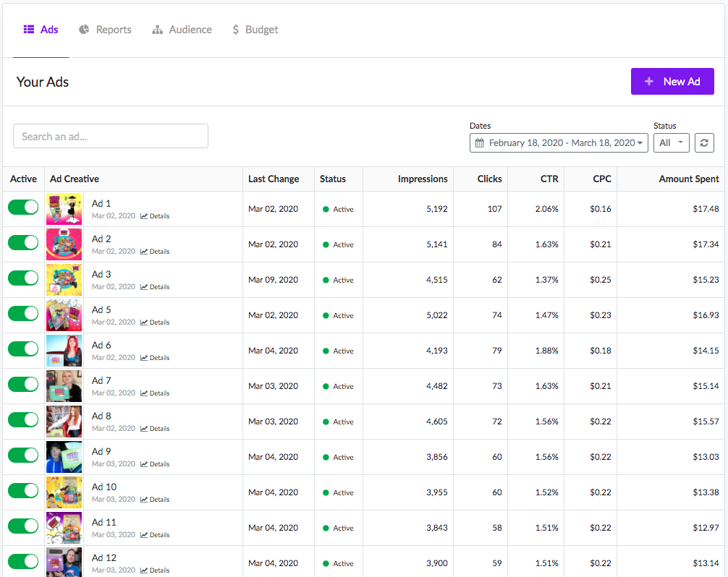728x577 pixels.
Task: Click the list icon on the Ads tab
Action: click(x=29, y=29)
